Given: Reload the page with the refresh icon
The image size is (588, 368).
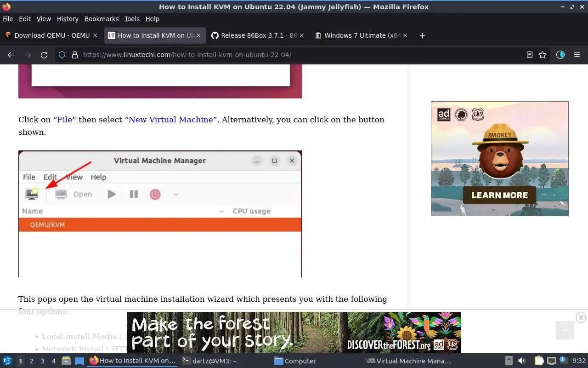Looking at the screenshot, I should pos(44,55).
